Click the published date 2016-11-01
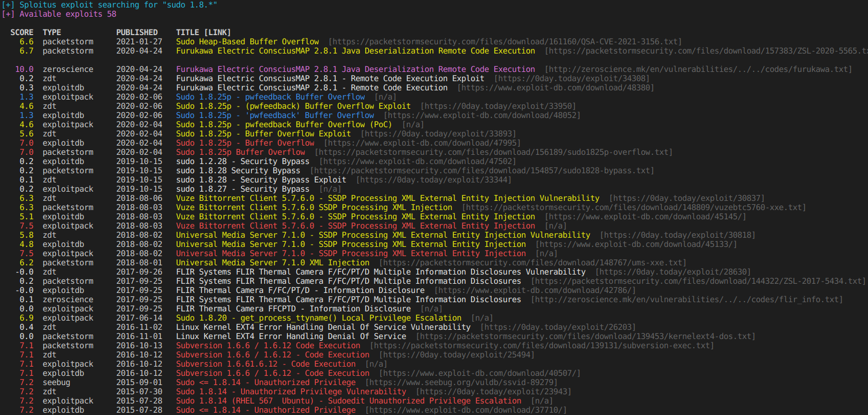 (139, 336)
